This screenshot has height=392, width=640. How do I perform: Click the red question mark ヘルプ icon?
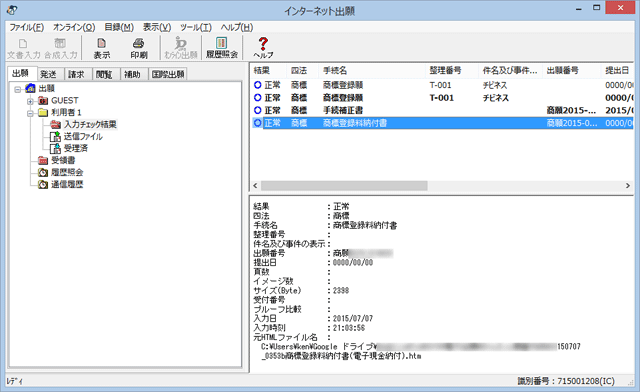click(263, 43)
